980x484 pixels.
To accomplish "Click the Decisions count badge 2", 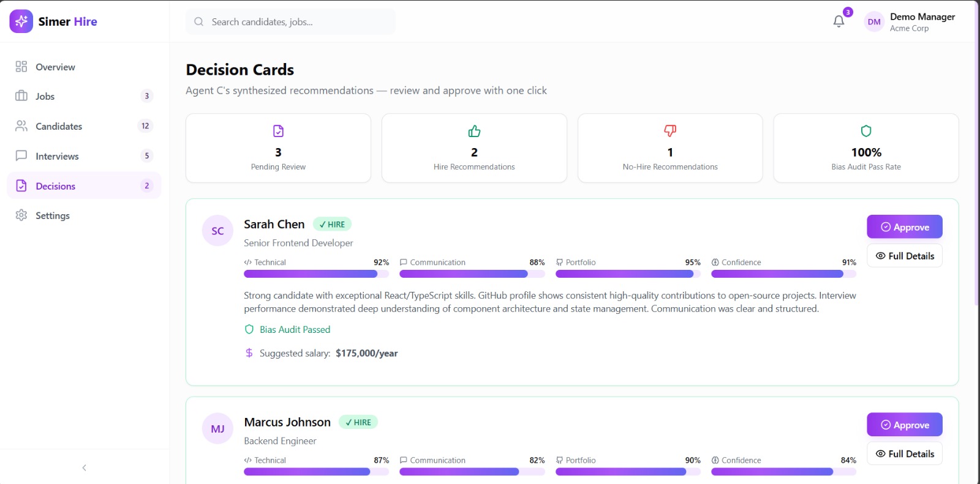I will (x=146, y=186).
